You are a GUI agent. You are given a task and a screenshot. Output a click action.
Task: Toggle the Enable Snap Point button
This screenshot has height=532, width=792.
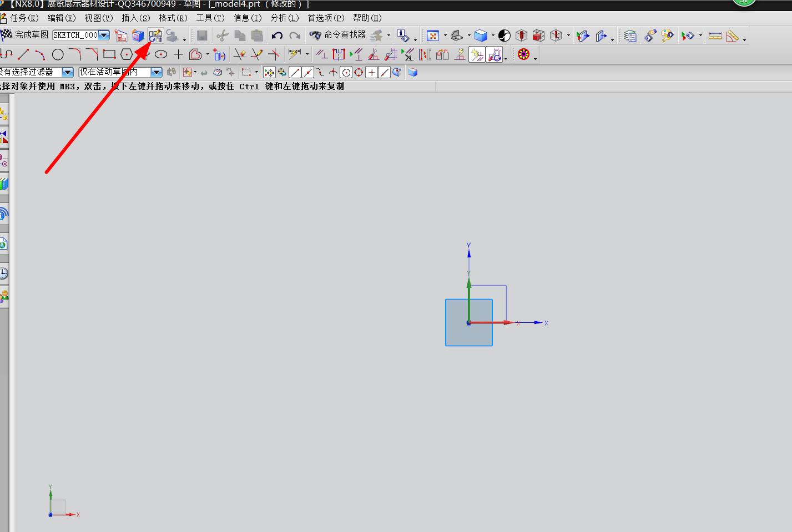pyautogui.click(x=269, y=72)
